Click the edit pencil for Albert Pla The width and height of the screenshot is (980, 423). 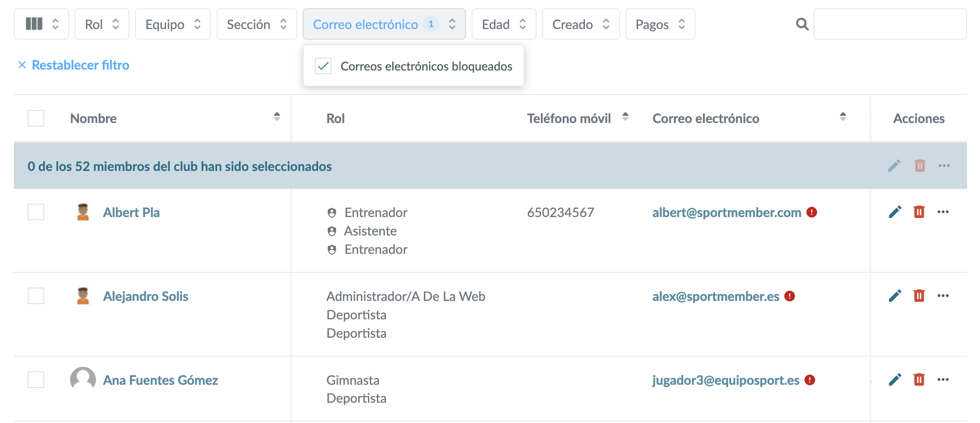tap(895, 212)
